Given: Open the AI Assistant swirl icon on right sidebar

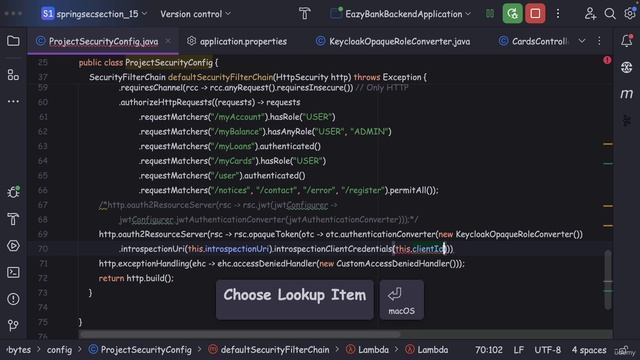Looking at the screenshot, I should pyautogui.click(x=627, y=67).
